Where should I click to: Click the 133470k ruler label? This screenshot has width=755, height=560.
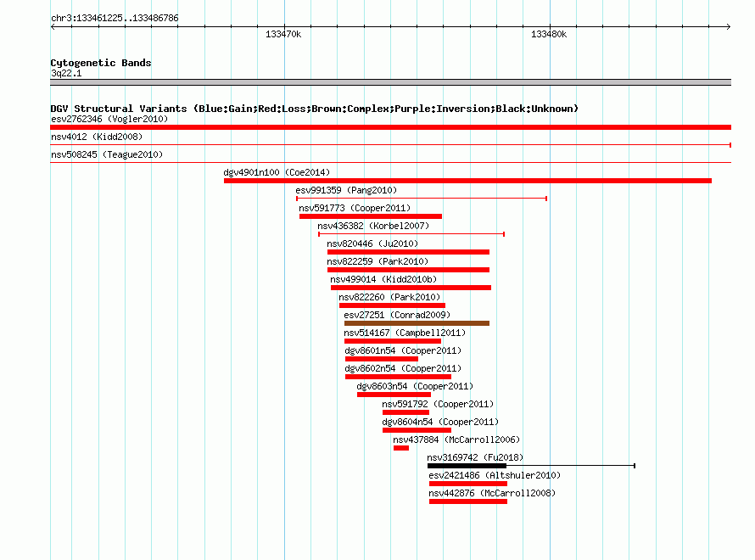[x=283, y=34]
